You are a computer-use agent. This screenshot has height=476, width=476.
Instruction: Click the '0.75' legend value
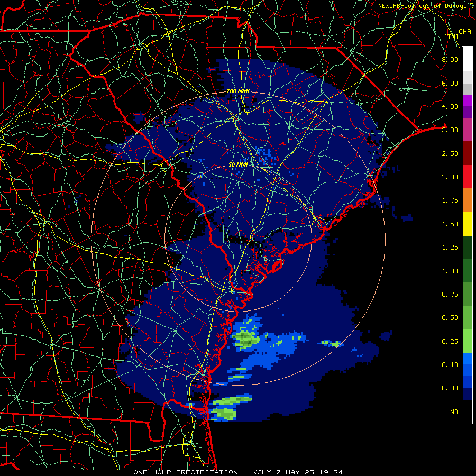click(x=450, y=295)
